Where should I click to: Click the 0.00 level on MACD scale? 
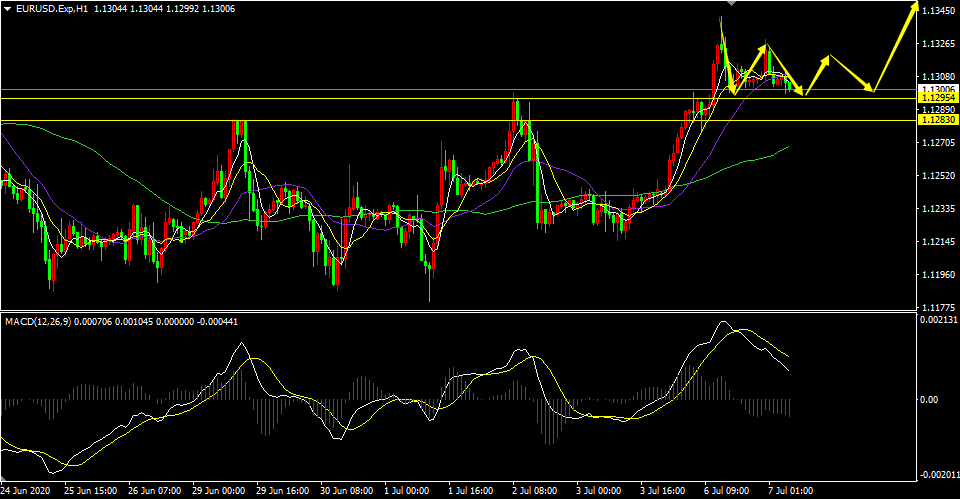[929, 399]
